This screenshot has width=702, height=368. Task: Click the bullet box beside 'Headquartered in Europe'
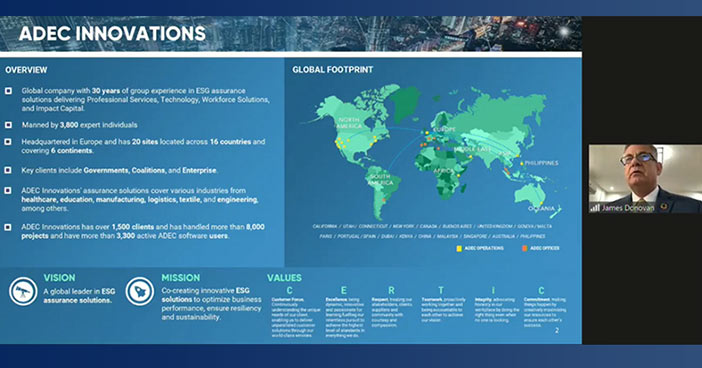pos(8,142)
